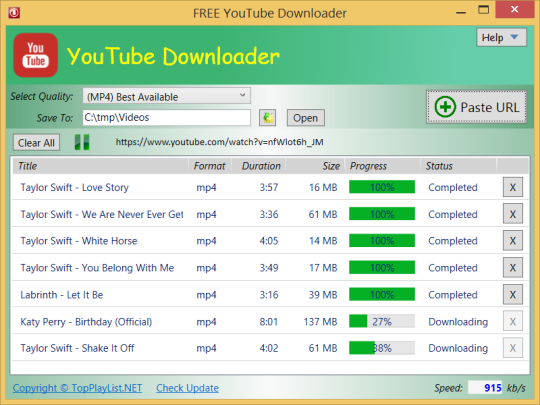
Task: Click the 137 MB size cell
Action: coord(320,322)
